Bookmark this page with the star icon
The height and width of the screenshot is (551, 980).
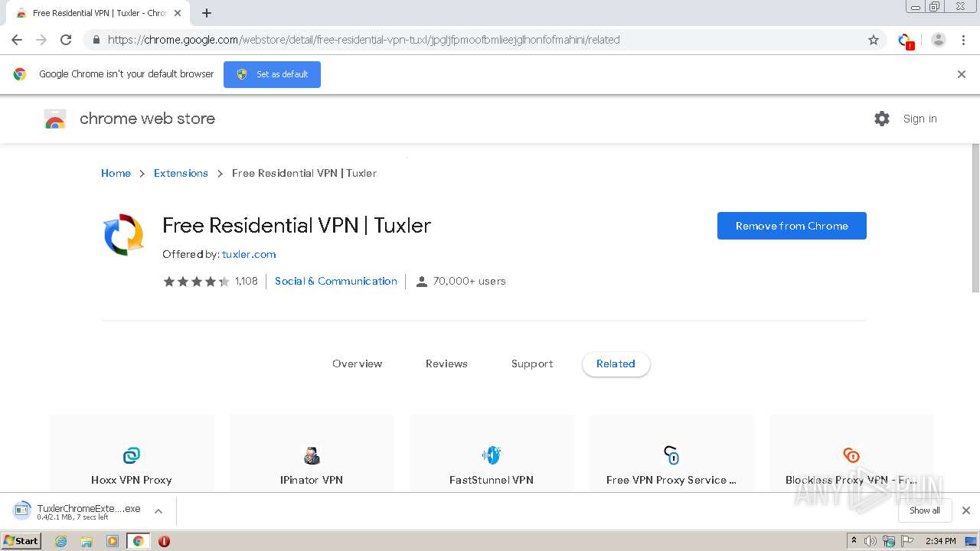coord(874,40)
